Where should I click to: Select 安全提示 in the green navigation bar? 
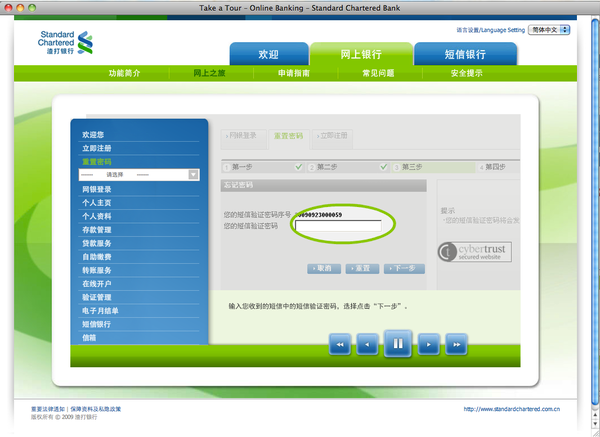click(x=466, y=73)
